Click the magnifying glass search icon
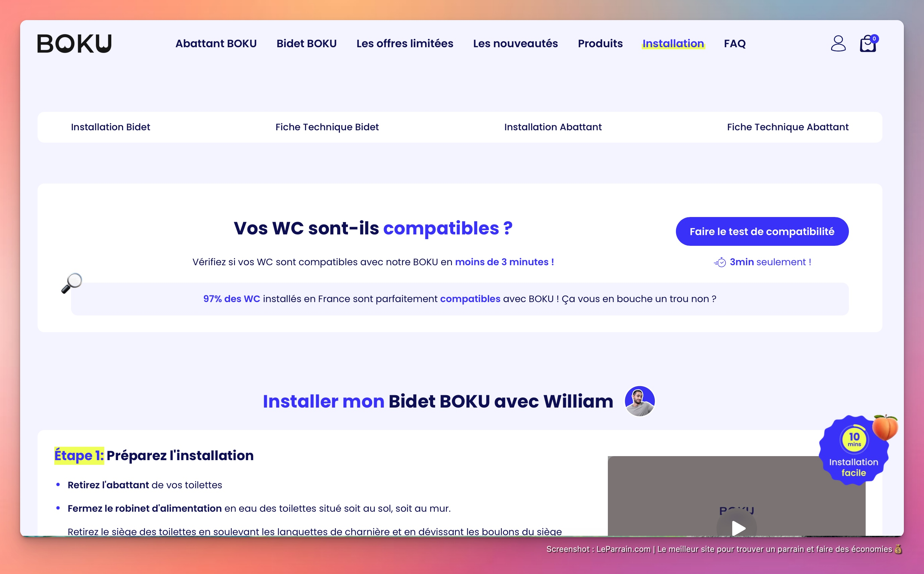 pos(73,281)
